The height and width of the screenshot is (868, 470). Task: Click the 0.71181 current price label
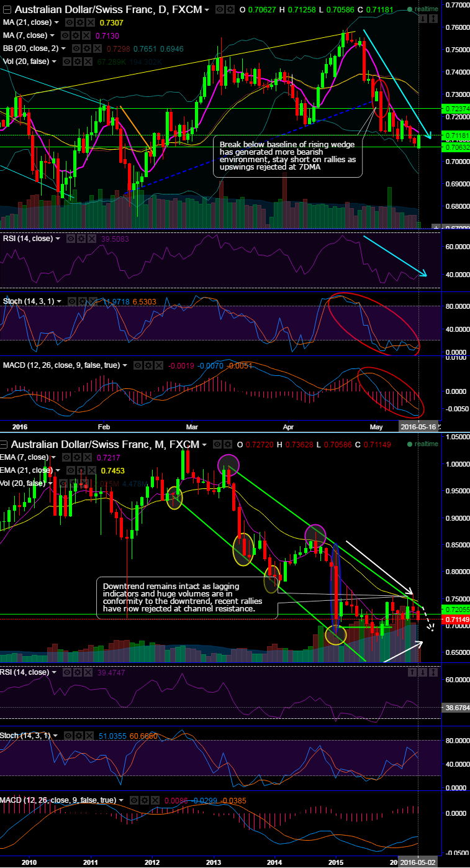[x=456, y=135]
